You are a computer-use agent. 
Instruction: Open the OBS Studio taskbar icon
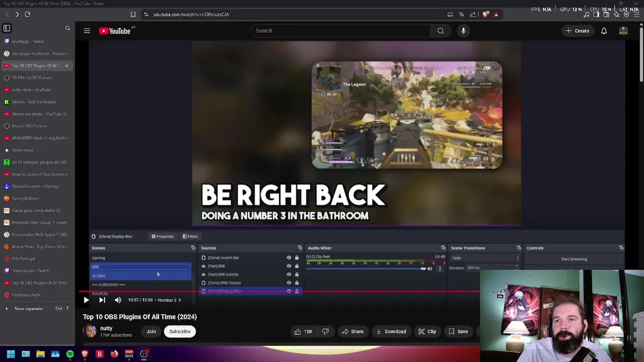[144, 354]
